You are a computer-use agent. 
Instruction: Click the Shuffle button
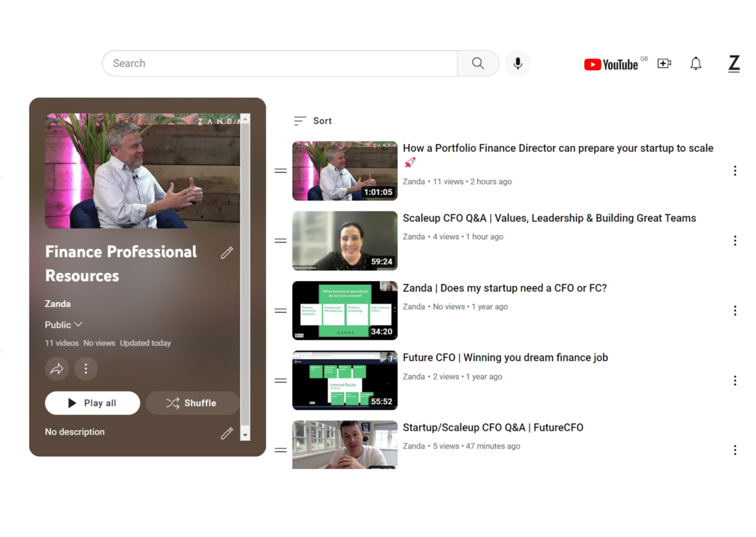tap(193, 403)
